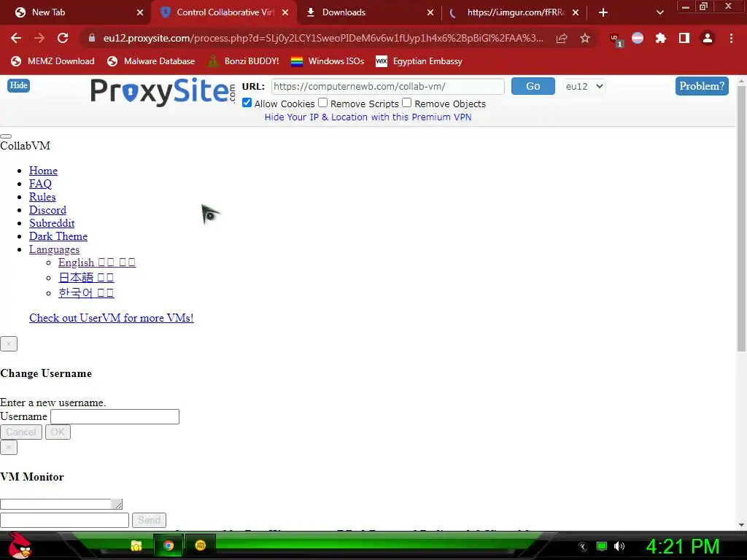
Task: Click the ProxySite Hide button
Action: coord(18,85)
